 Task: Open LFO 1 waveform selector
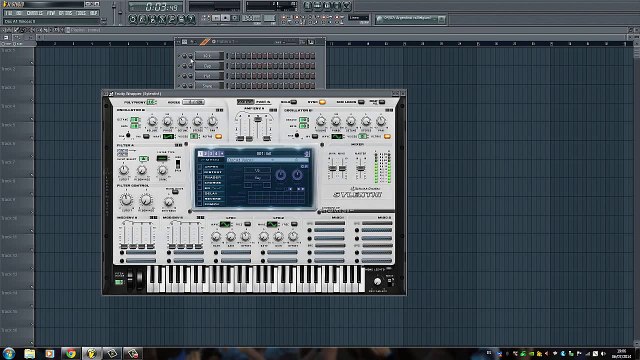(x=225, y=224)
